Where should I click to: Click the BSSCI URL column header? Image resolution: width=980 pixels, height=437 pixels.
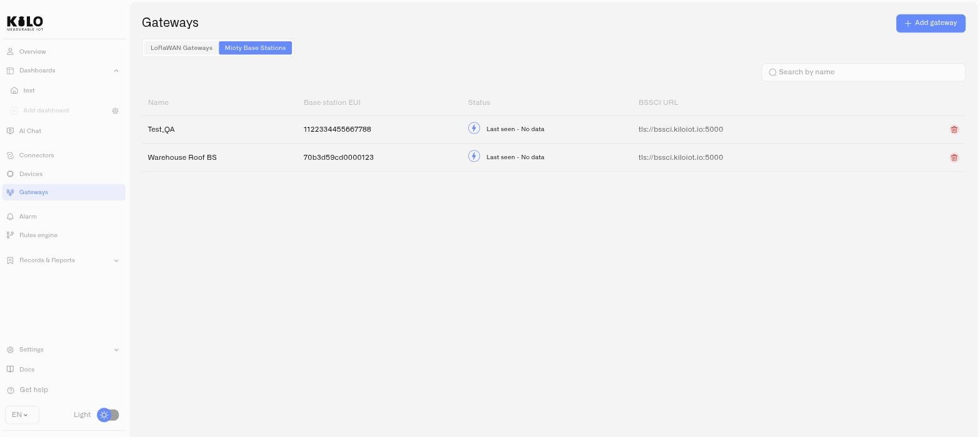pos(658,102)
